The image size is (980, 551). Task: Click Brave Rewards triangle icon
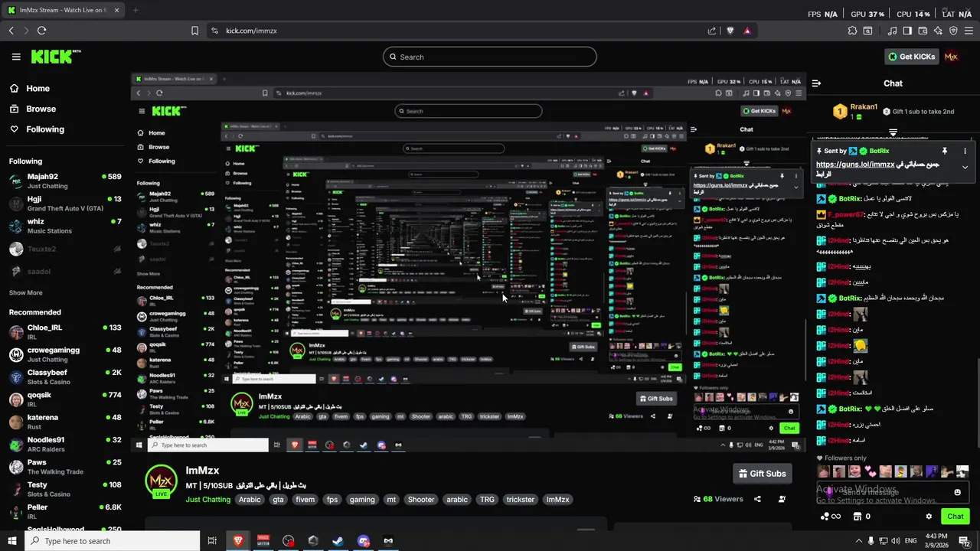(x=747, y=31)
